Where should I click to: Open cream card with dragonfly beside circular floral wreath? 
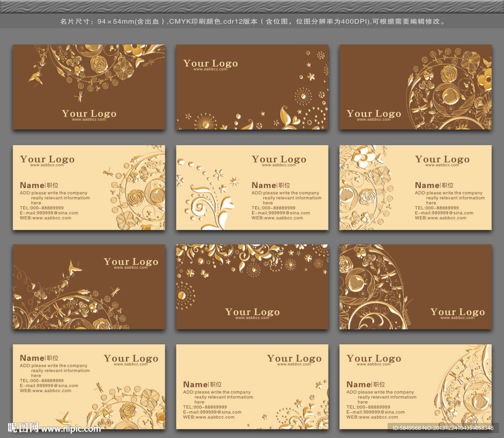(x=89, y=187)
